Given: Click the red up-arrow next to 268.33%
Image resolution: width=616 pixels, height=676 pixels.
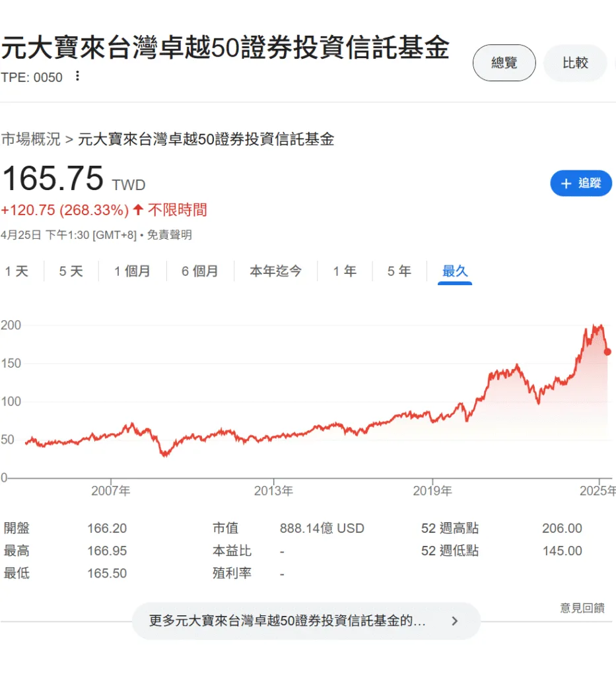Looking at the screenshot, I should [x=138, y=209].
